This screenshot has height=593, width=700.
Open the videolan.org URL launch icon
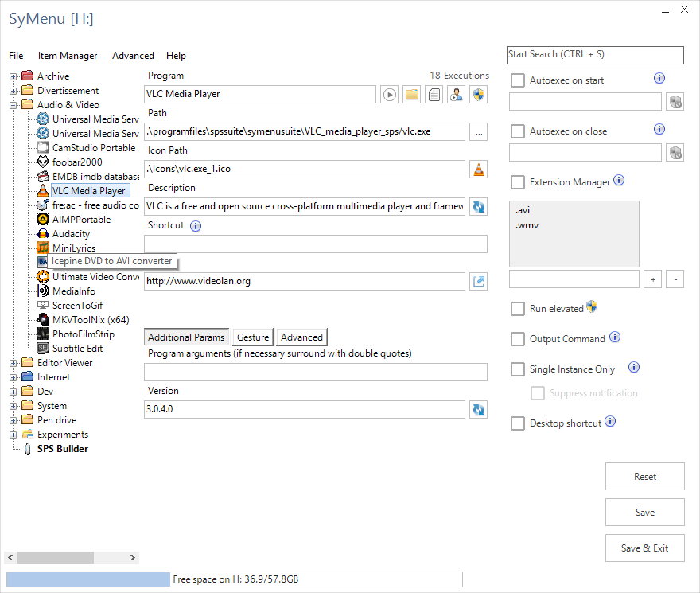(479, 282)
